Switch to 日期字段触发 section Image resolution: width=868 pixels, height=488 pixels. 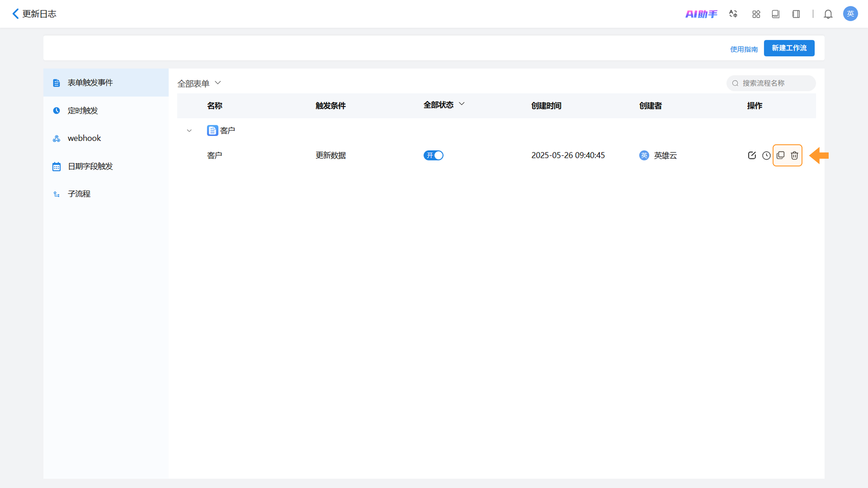coord(106,166)
